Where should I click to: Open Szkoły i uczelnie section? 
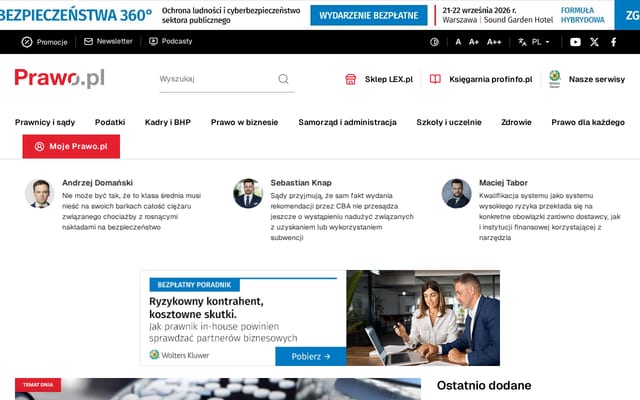(x=449, y=122)
